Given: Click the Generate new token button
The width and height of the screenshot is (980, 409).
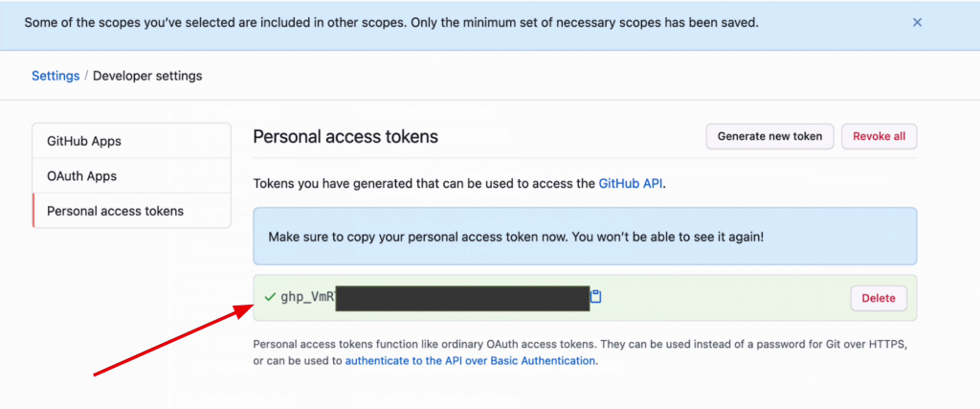Looking at the screenshot, I should point(769,136).
